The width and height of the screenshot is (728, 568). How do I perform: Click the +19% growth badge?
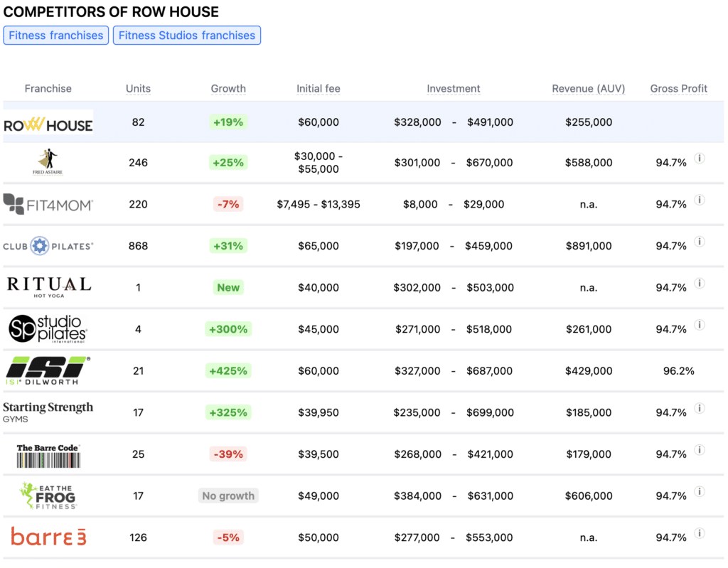pyautogui.click(x=228, y=122)
